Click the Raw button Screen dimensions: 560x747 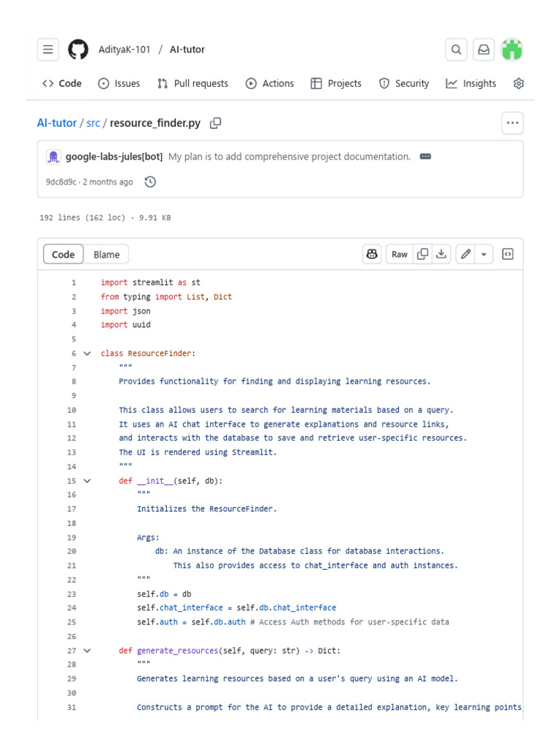click(400, 255)
